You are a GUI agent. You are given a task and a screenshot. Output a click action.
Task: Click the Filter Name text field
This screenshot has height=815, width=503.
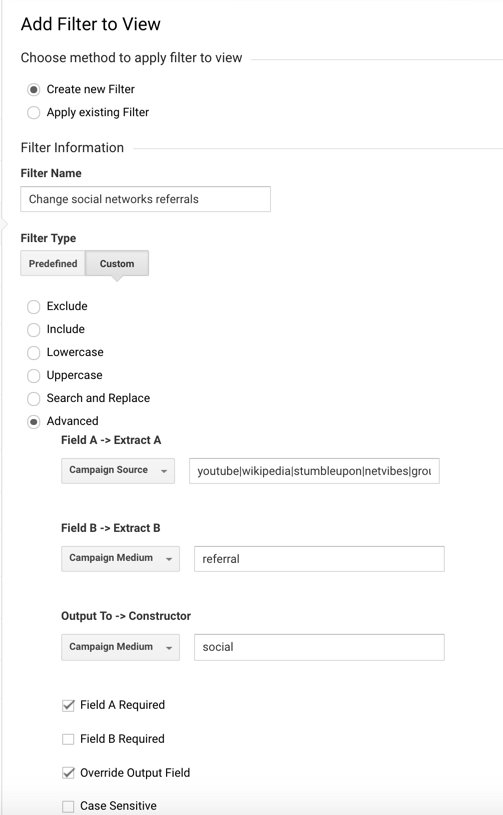tap(145, 199)
